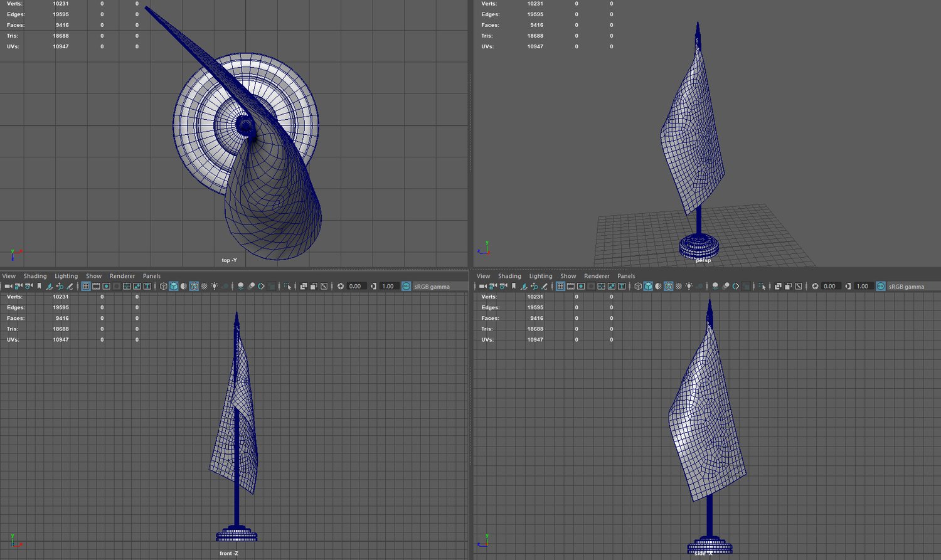Viewport: 941px width, 560px height.
Task: Open Show menu of the side panel
Action: [x=568, y=276]
